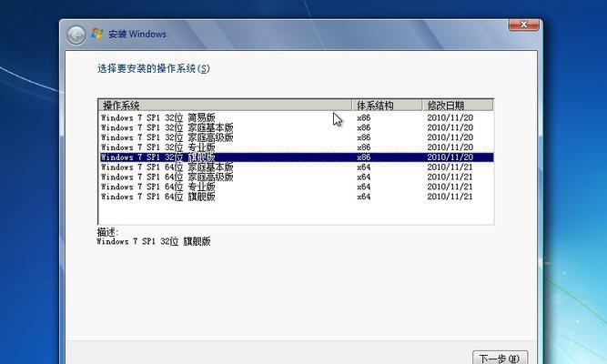The height and width of the screenshot is (364, 607).
Task: Sort by the 操作系统 column header
Action: pos(225,105)
